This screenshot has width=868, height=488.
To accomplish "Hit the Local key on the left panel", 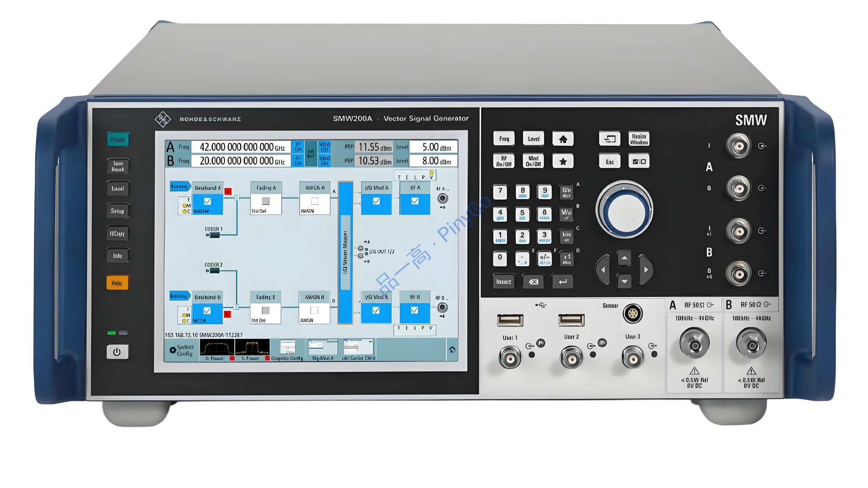I will pos(118,189).
